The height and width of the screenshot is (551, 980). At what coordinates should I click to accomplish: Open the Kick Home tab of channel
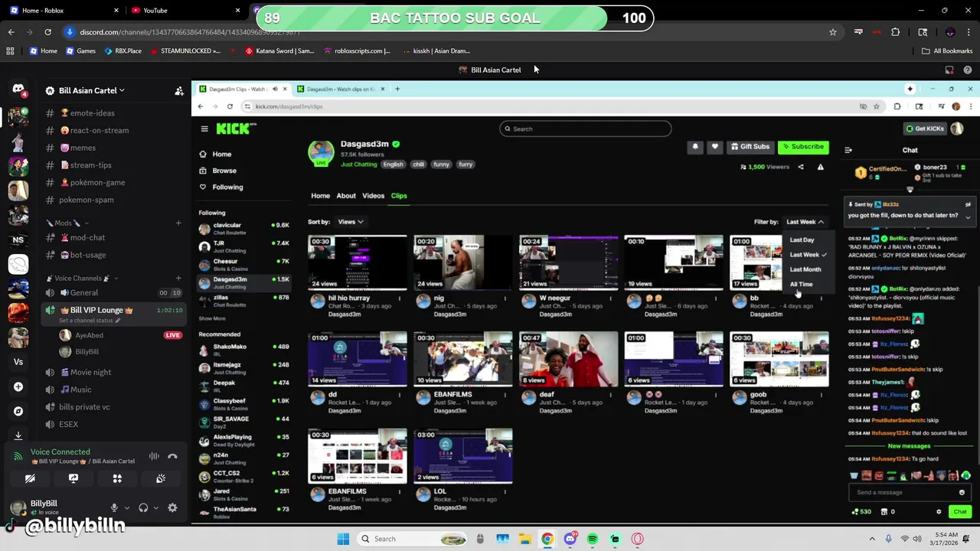point(320,196)
